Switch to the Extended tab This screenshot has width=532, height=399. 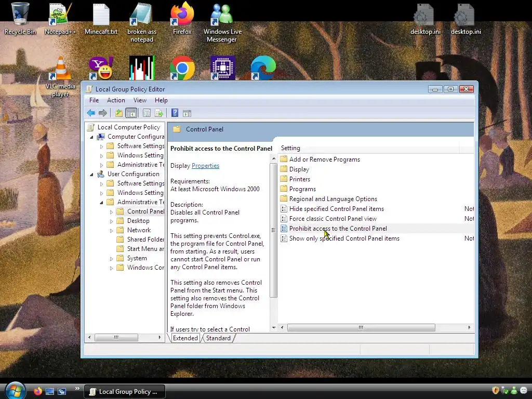[x=185, y=338]
